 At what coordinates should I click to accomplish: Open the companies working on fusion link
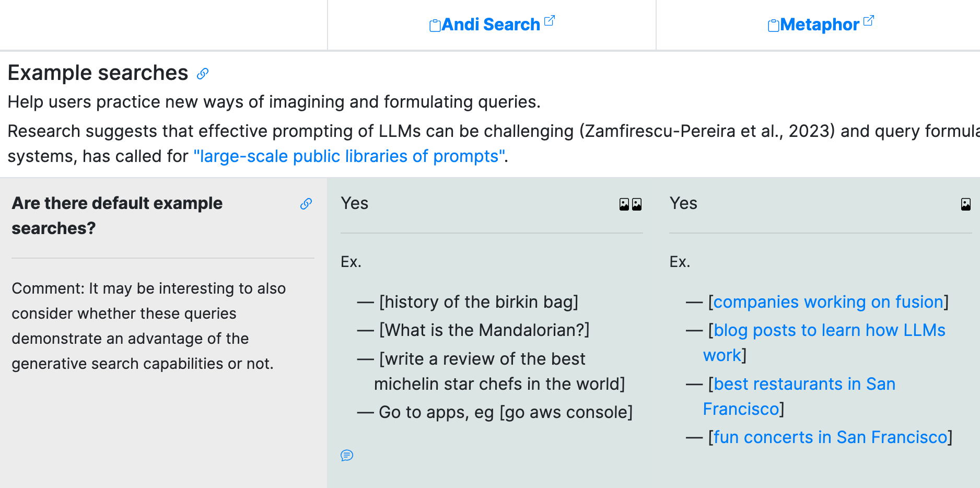click(827, 302)
